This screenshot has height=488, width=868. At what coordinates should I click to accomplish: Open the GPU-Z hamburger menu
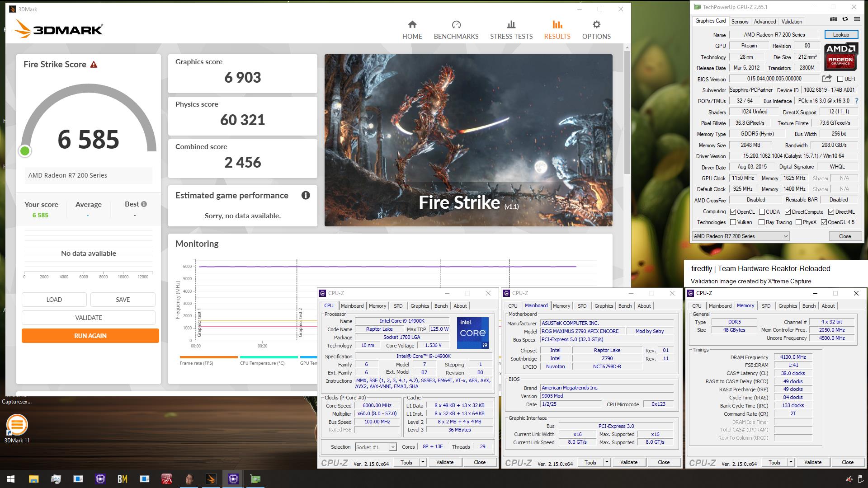[x=857, y=19]
